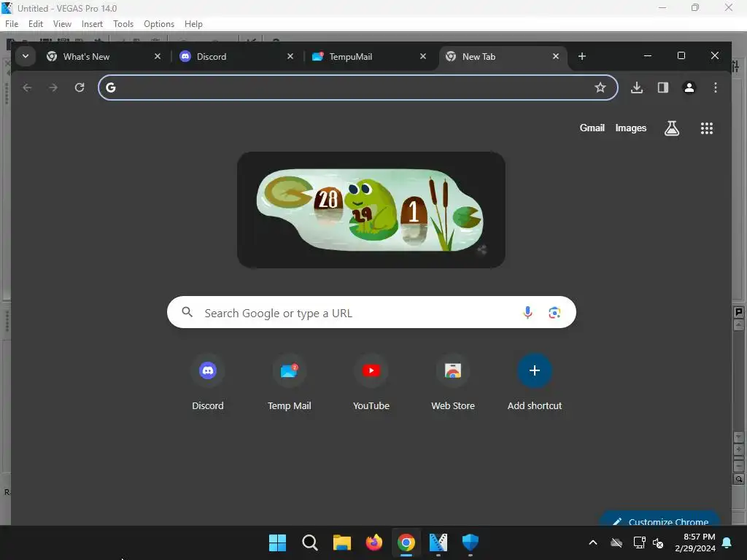Focus the Chrome address bar
Screen dimensions: 747x560
357,87
